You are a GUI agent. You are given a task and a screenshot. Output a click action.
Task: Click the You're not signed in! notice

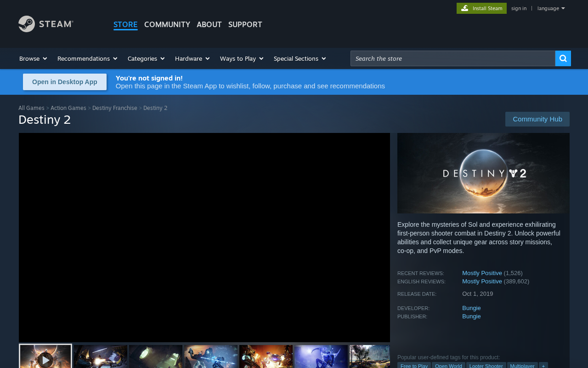149,78
